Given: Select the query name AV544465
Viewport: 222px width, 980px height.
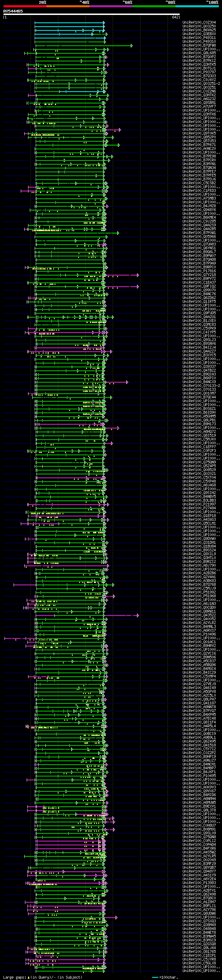Looking at the screenshot, I should pyautogui.click(x=13, y=11).
